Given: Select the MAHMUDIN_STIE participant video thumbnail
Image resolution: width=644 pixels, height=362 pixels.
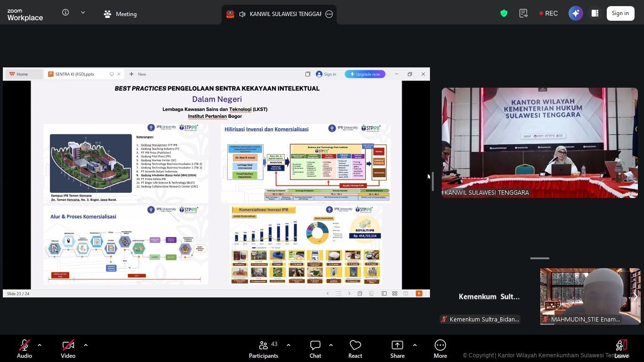Looking at the screenshot, I should pos(590,296).
